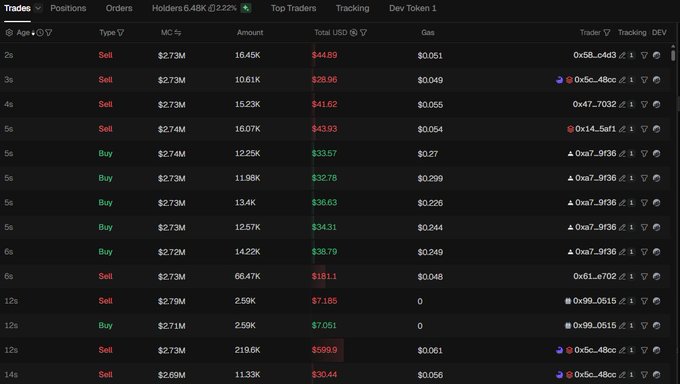
Task: Filter by trader funnel in the $32.78 buy row
Action: pos(644,178)
